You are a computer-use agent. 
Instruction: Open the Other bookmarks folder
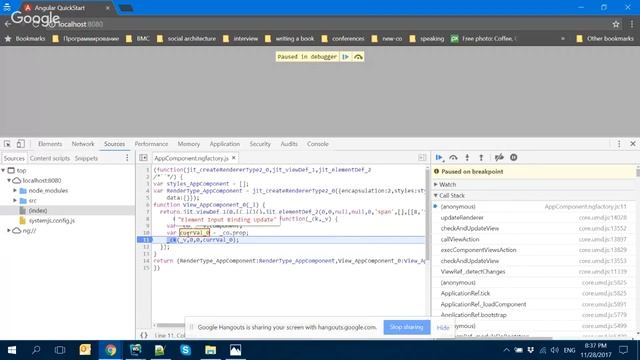pos(605,39)
